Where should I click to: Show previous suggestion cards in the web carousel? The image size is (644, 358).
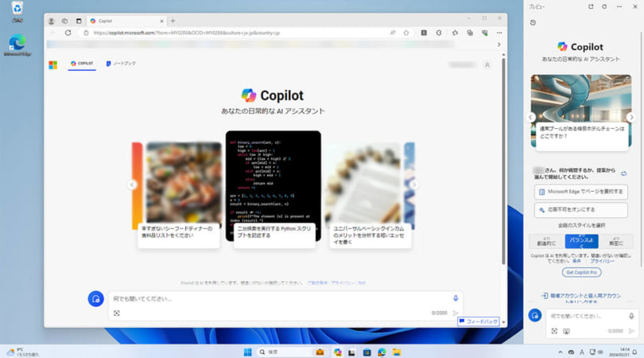132,185
